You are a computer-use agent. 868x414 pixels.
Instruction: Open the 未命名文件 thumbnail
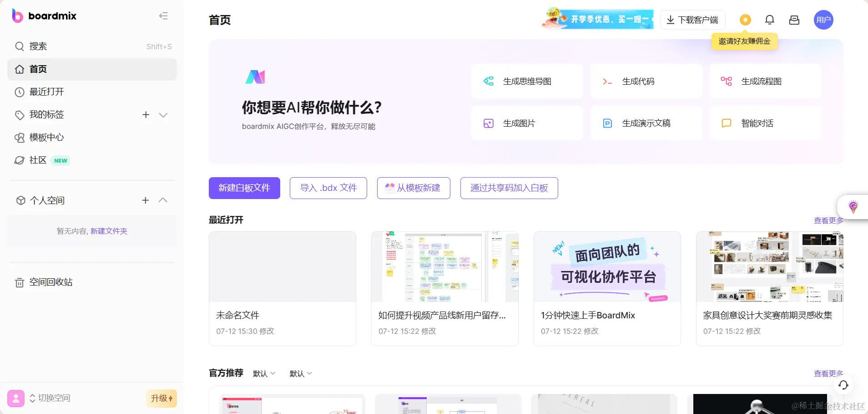click(x=283, y=267)
